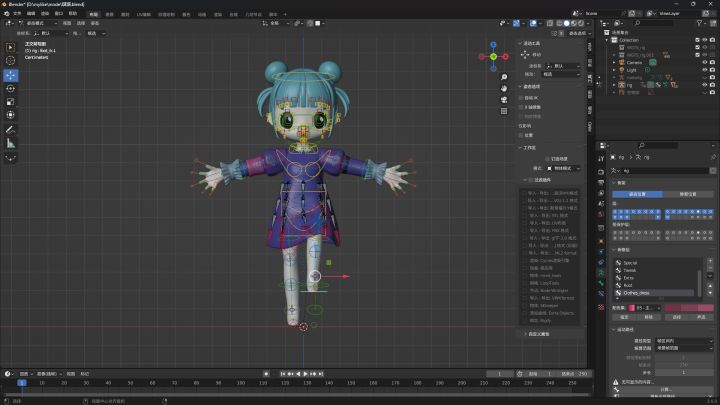720x405 pixels.
Task: Toggle camera view with the camera icon
Action: [504, 100]
